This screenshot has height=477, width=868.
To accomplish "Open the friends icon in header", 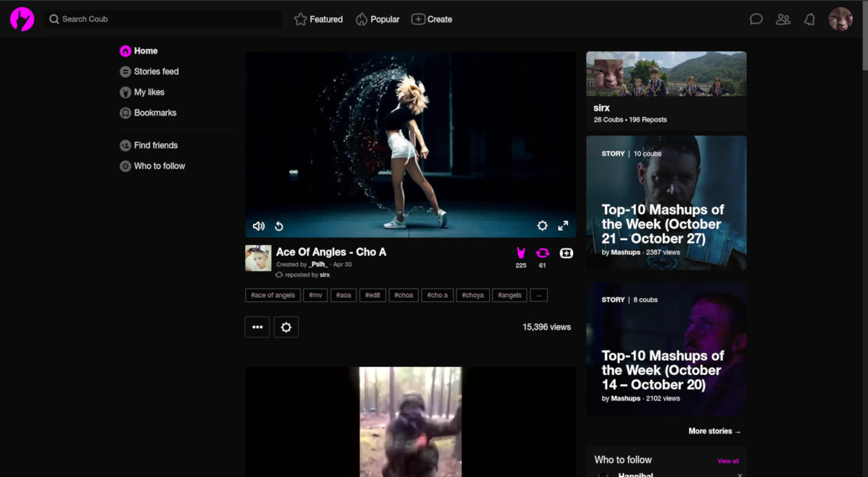I will coord(783,19).
